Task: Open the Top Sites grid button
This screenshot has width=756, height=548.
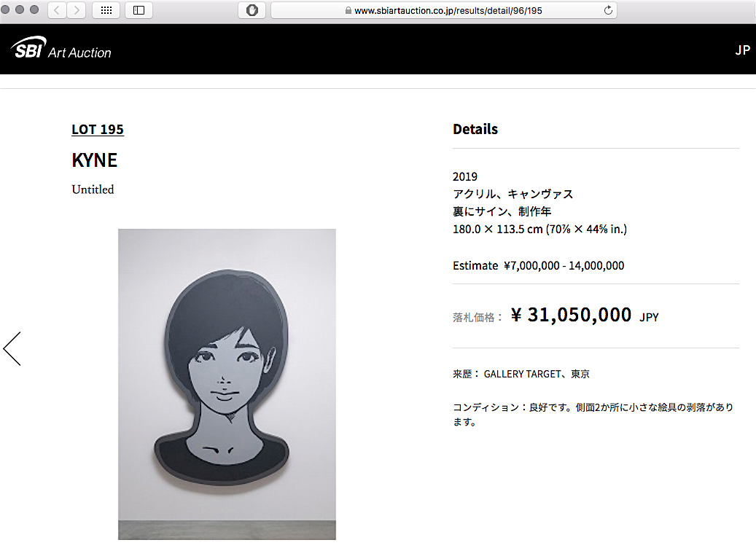Action: [x=106, y=10]
